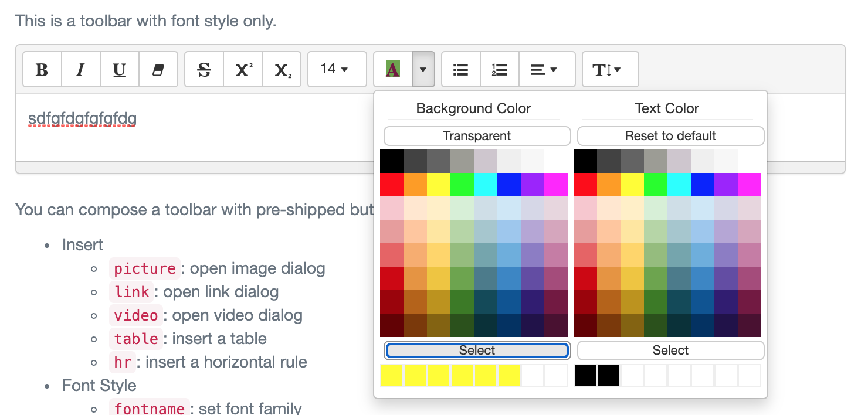Insert an ordered numbered list
The height and width of the screenshot is (415, 868).
click(x=500, y=70)
